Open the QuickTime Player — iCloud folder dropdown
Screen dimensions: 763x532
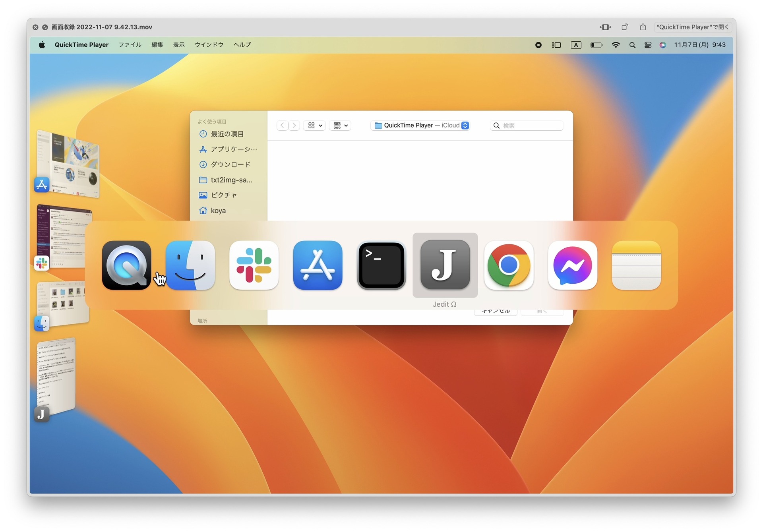420,125
